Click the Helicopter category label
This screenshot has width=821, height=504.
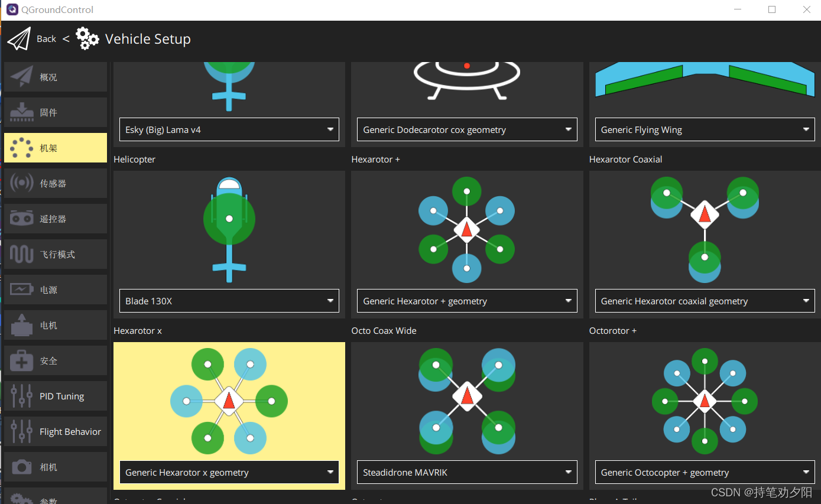(135, 160)
